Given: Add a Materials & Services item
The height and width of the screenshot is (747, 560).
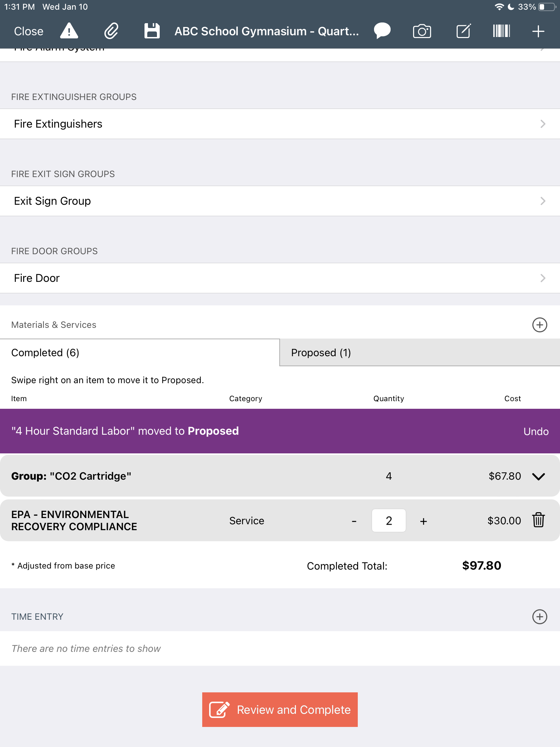Looking at the screenshot, I should 540,325.
